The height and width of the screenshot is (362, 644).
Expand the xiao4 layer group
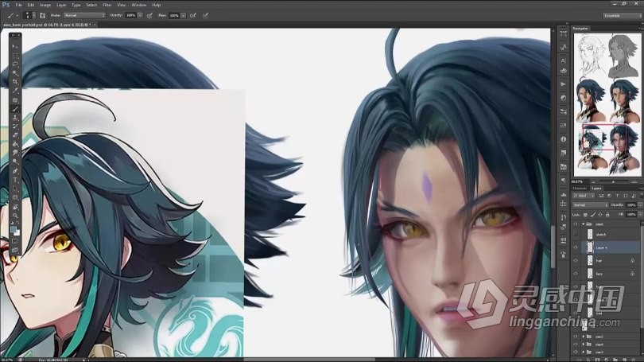[x=583, y=344]
